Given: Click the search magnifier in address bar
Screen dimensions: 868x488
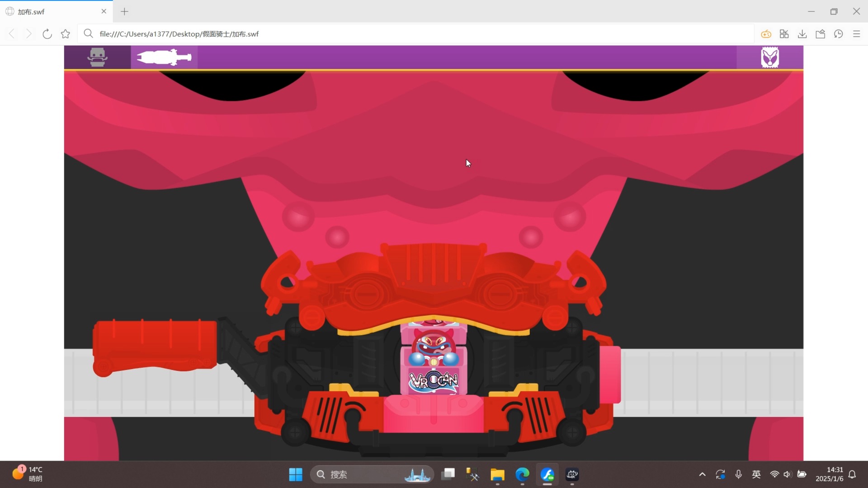Looking at the screenshot, I should tap(89, 34).
